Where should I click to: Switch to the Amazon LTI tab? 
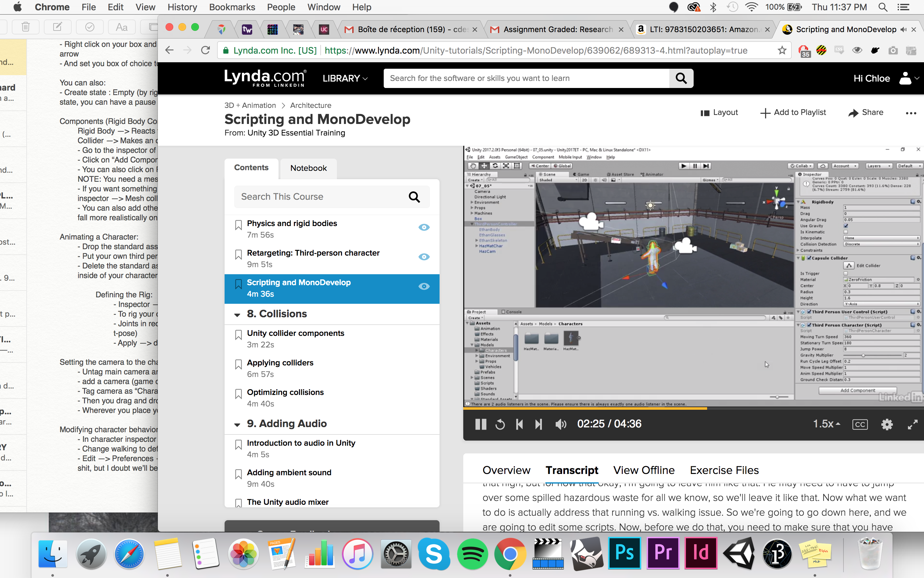tap(703, 30)
